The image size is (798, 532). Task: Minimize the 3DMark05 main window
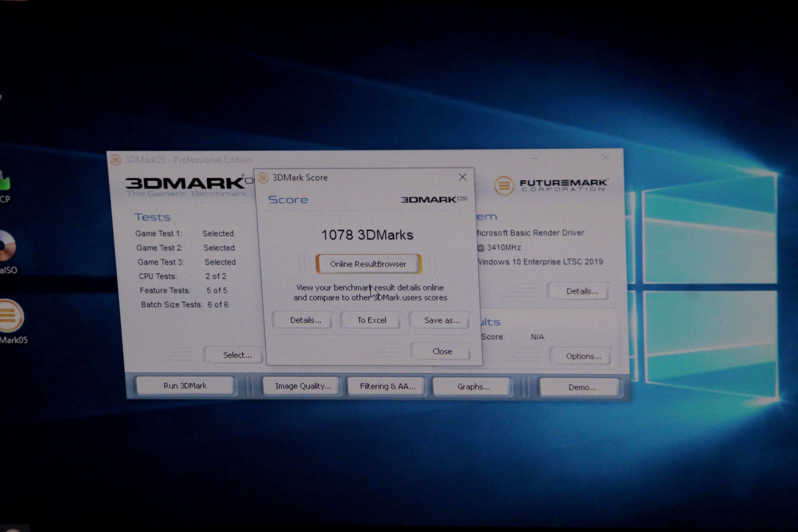[535, 158]
